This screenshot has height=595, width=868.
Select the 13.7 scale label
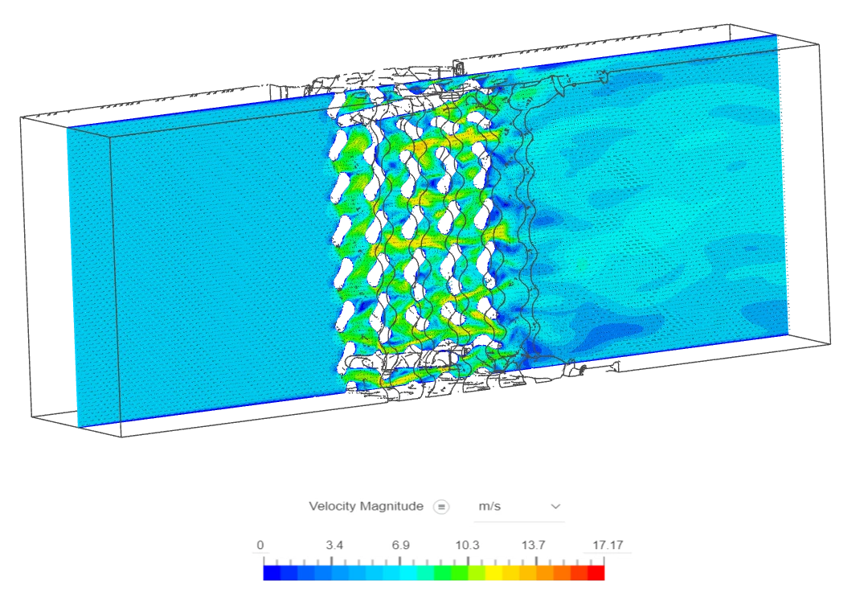point(534,545)
